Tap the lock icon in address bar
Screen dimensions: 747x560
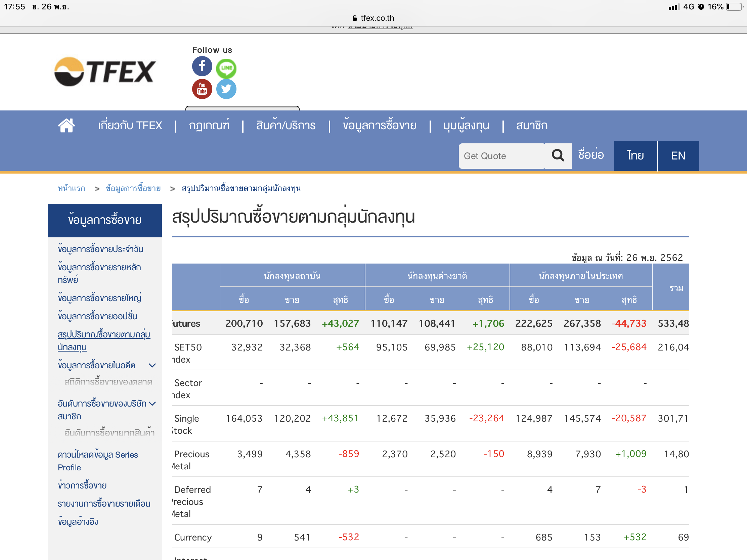[x=354, y=18]
